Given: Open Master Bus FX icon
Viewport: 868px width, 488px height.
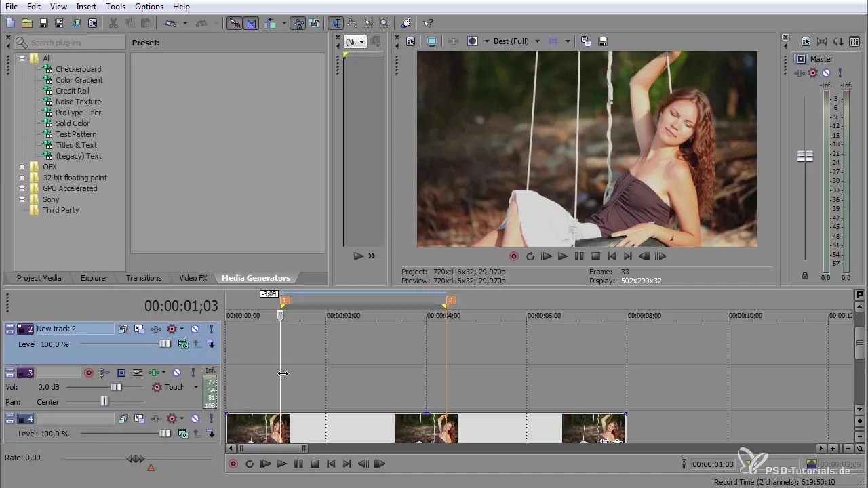Looking at the screenshot, I should [800, 73].
